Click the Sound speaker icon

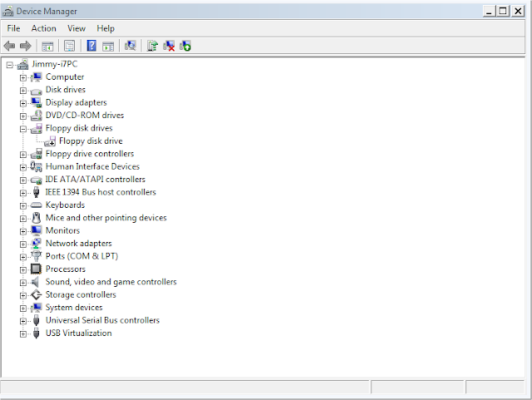[x=35, y=282]
